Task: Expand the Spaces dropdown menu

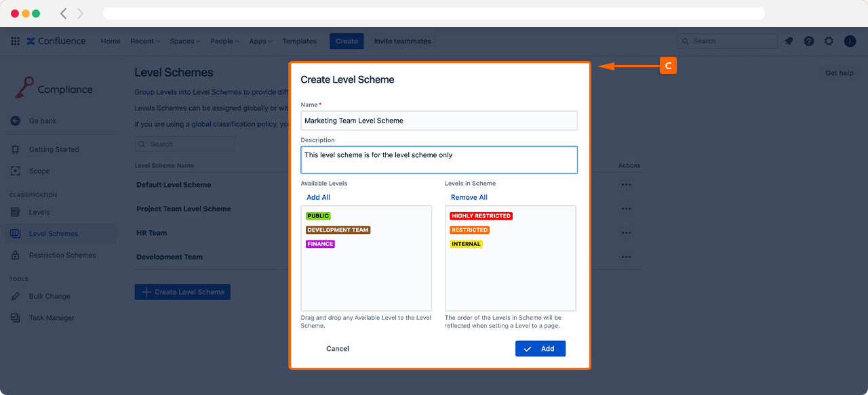Action: tap(184, 41)
